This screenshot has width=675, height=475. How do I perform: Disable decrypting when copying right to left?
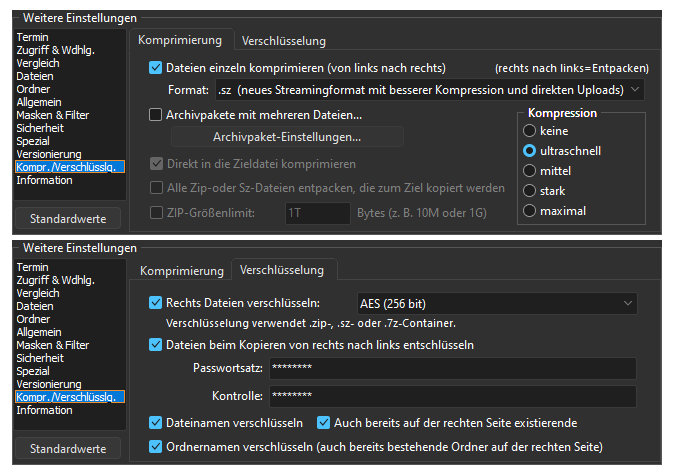pos(155,345)
